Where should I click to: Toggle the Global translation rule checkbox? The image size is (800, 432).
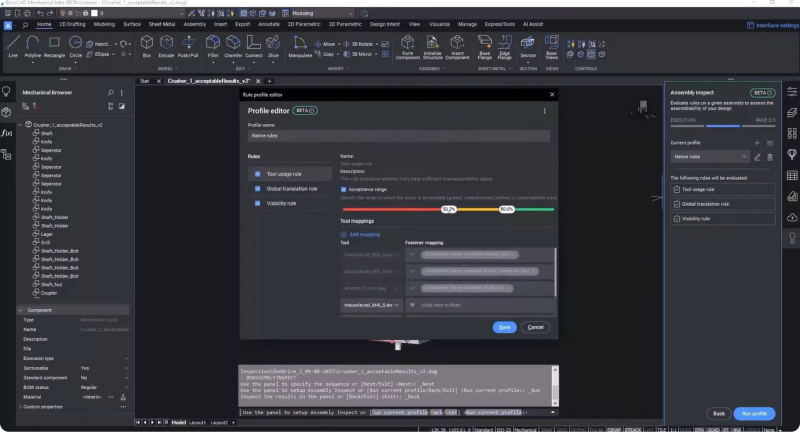click(255, 188)
